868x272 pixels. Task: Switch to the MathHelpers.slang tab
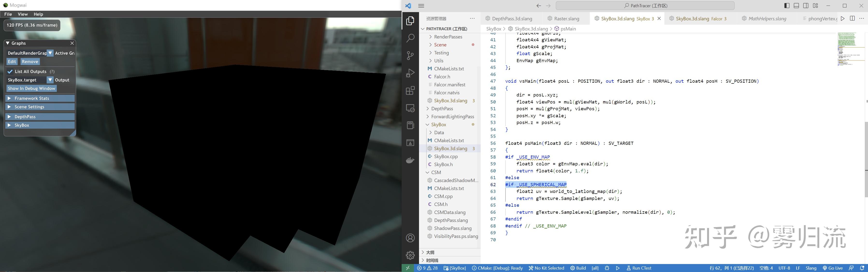(767, 19)
